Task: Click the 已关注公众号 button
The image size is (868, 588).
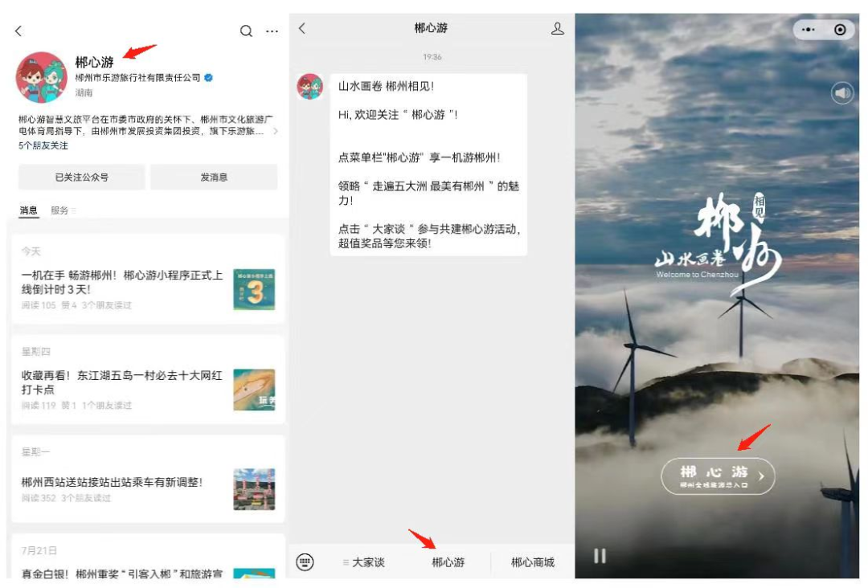Action: pyautogui.click(x=81, y=177)
